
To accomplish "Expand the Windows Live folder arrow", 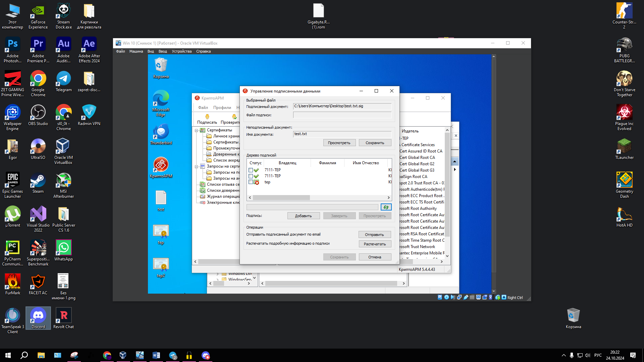I will [x=217, y=274].
